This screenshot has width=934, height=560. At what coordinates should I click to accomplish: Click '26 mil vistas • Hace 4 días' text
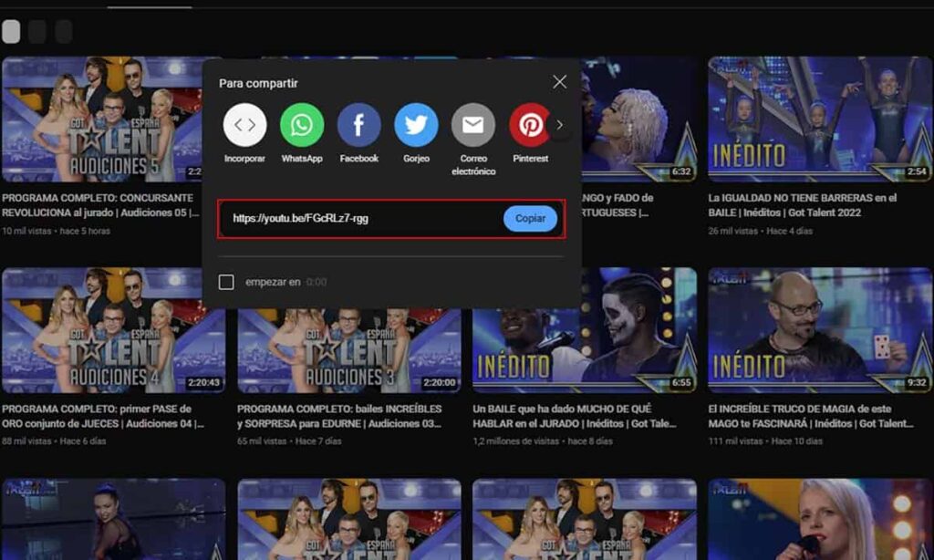760,231
